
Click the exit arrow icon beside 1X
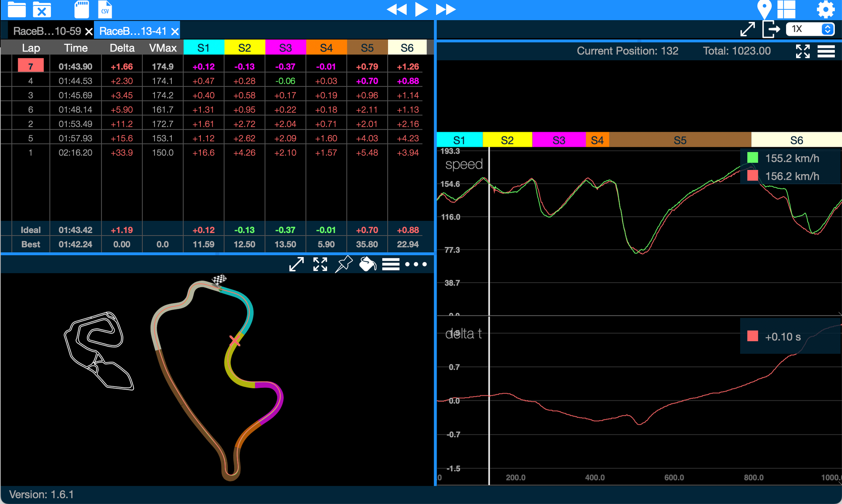click(771, 29)
